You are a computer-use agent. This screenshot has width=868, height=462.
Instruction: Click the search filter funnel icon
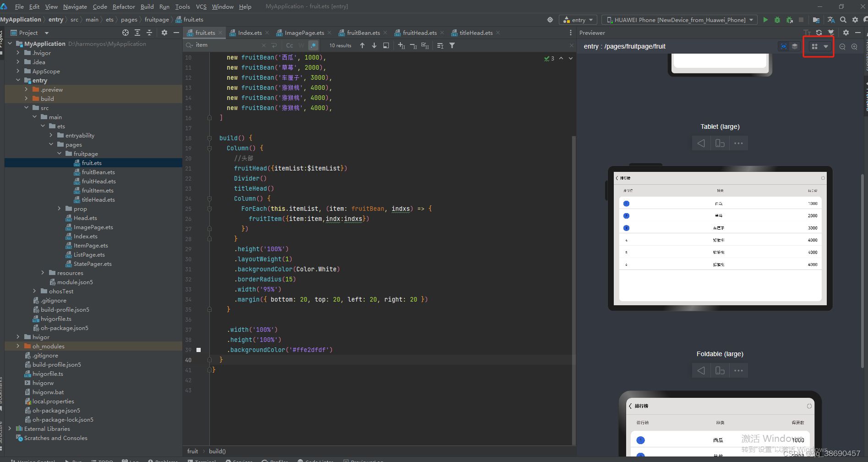(x=452, y=45)
